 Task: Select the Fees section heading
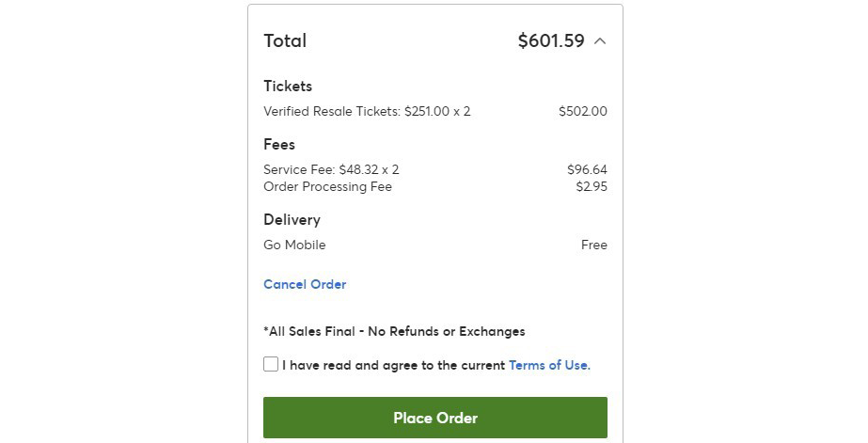tap(279, 145)
